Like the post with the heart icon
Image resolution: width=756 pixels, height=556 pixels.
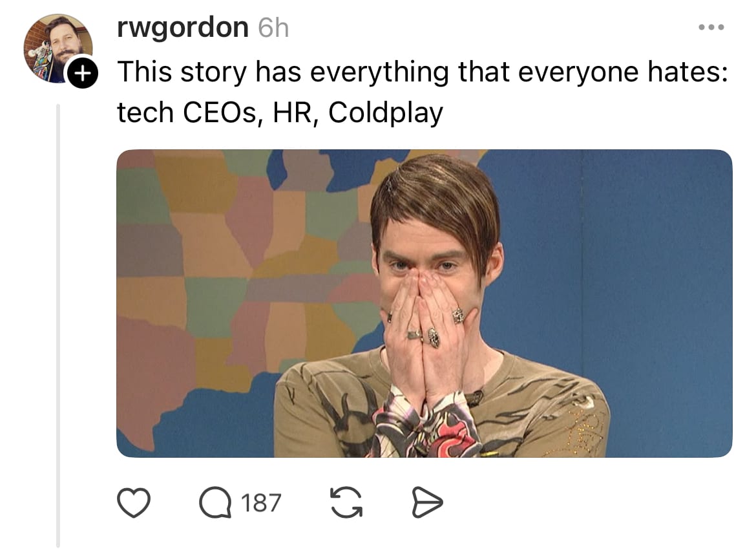click(x=134, y=502)
